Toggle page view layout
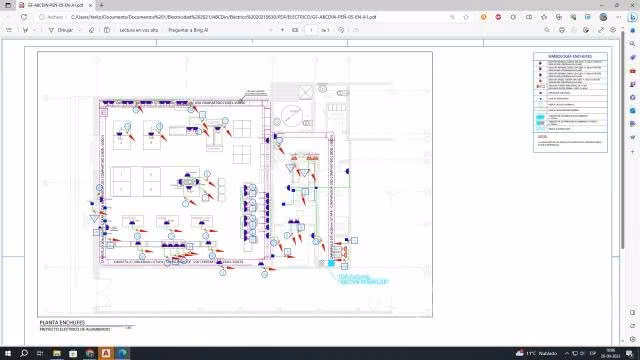640x360 pixels. click(107, 30)
